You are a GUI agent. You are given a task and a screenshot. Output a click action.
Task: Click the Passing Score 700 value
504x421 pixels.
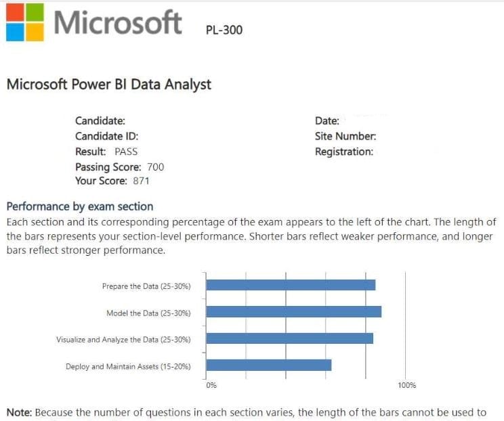(x=155, y=167)
